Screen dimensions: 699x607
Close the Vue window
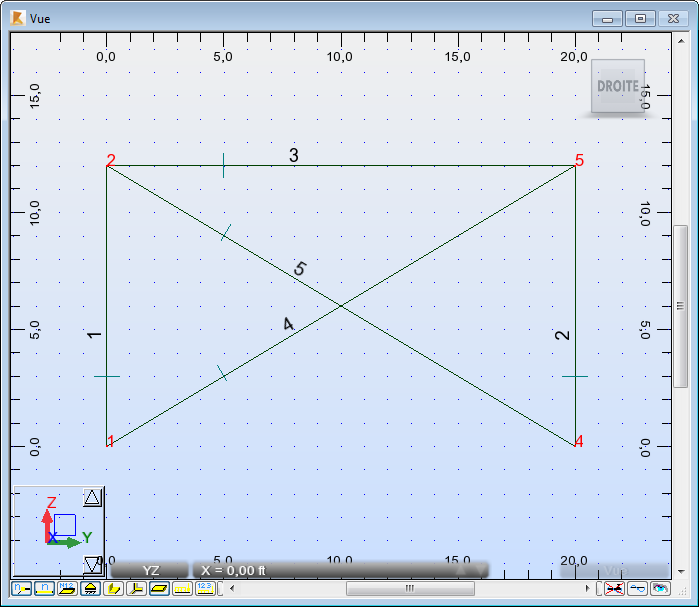pyautogui.click(x=674, y=19)
